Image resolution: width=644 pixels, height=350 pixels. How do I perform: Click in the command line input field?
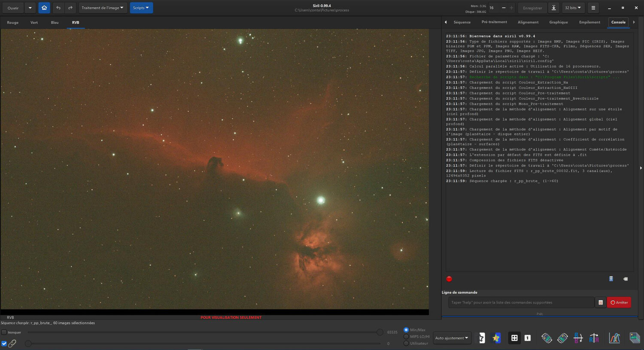[x=521, y=302]
